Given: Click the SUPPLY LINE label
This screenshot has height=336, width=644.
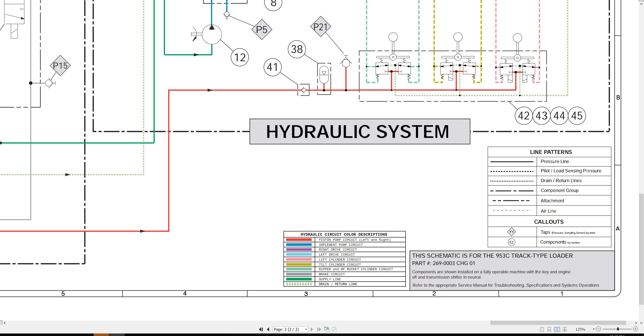Looking at the screenshot, I should click(330, 279).
